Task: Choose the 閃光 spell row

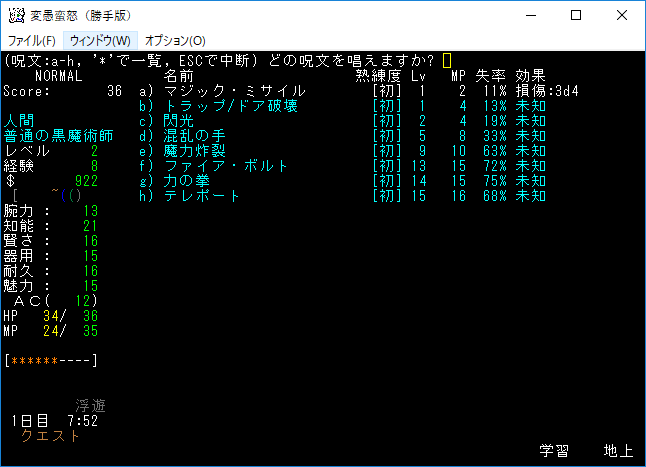Action: click(180, 121)
